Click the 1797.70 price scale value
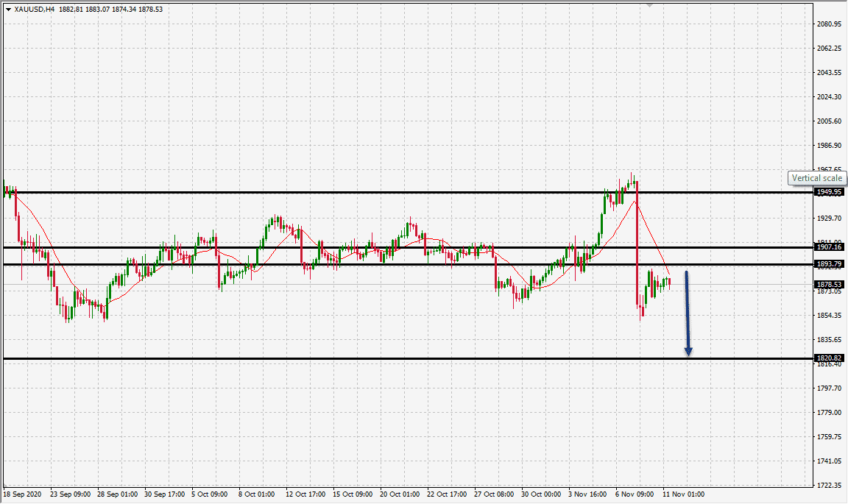The image size is (848, 504). (829, 388)
